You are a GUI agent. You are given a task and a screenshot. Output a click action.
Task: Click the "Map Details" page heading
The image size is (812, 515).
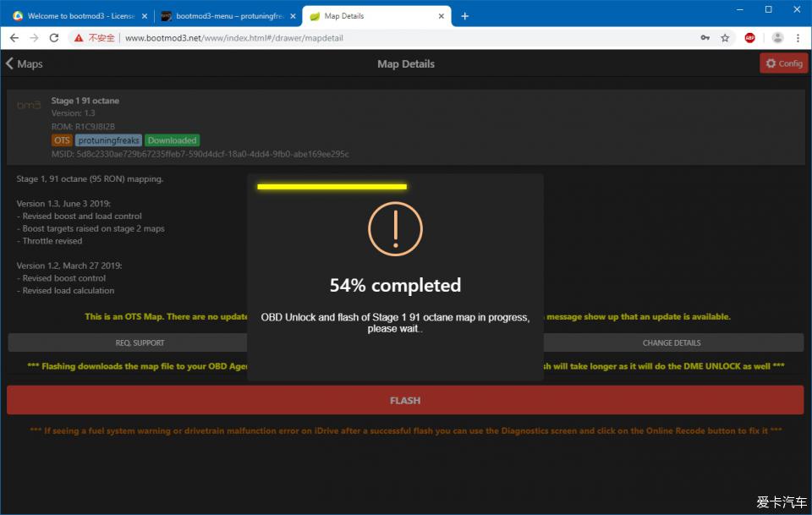pos(406,63)
